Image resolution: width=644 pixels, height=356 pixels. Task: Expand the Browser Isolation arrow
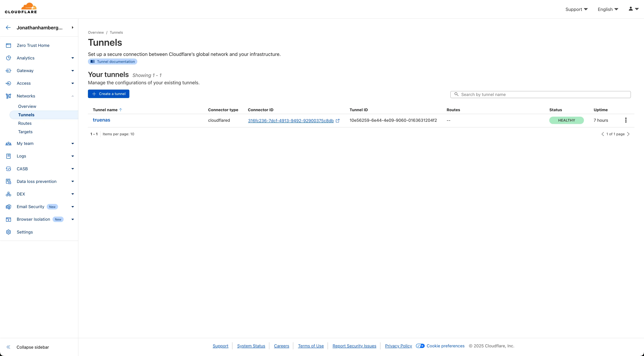pyautogui.click(x=72, y=219)
